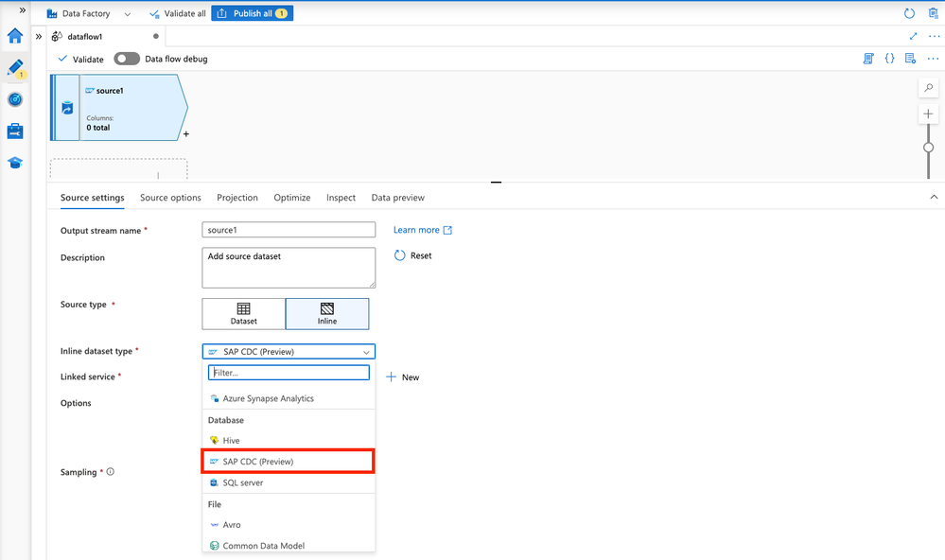
Task: Open the Learn more link
Action: [423, 230]
